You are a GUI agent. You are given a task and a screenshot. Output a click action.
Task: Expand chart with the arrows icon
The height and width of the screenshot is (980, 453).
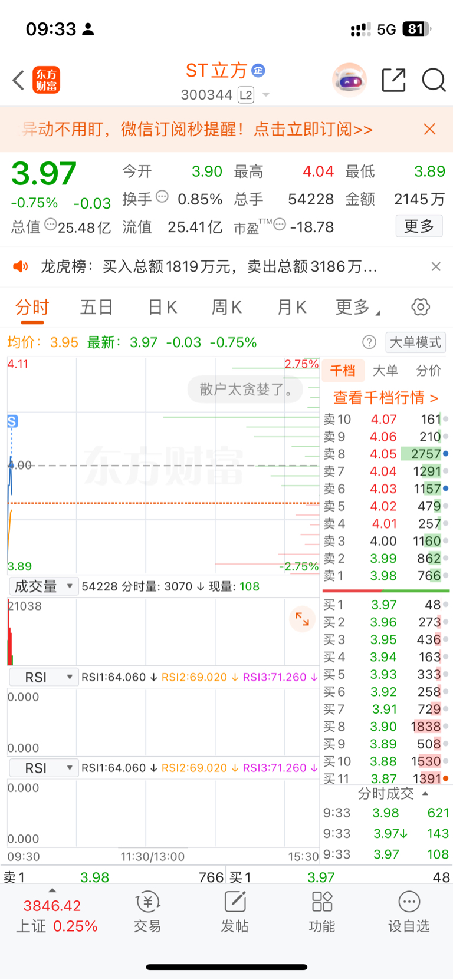(x=302, y=619)
